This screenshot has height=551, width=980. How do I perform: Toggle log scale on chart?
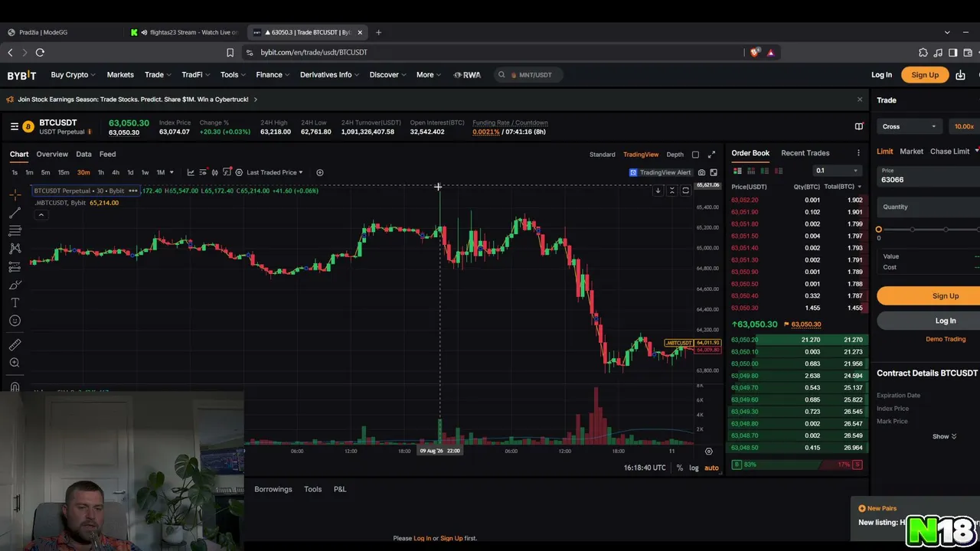[694, 468]
